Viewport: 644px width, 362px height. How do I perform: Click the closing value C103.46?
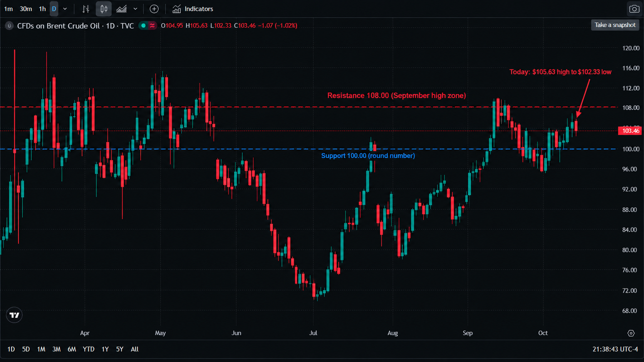(x=245, y=26)
